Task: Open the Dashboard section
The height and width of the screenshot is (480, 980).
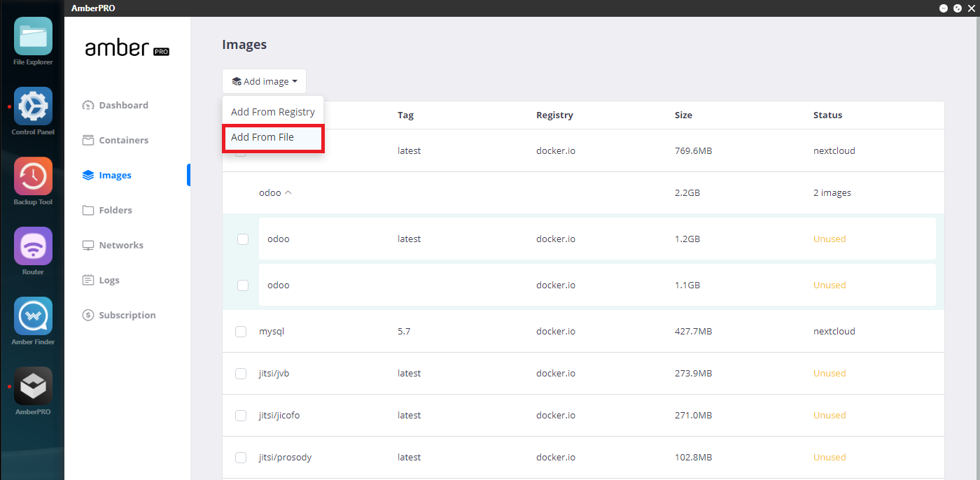Action: pyautogui.click(x=123, y=106)
